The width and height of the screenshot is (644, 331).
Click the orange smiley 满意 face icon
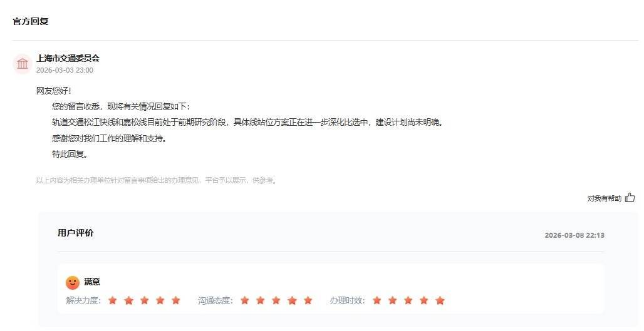click(72, 283)
